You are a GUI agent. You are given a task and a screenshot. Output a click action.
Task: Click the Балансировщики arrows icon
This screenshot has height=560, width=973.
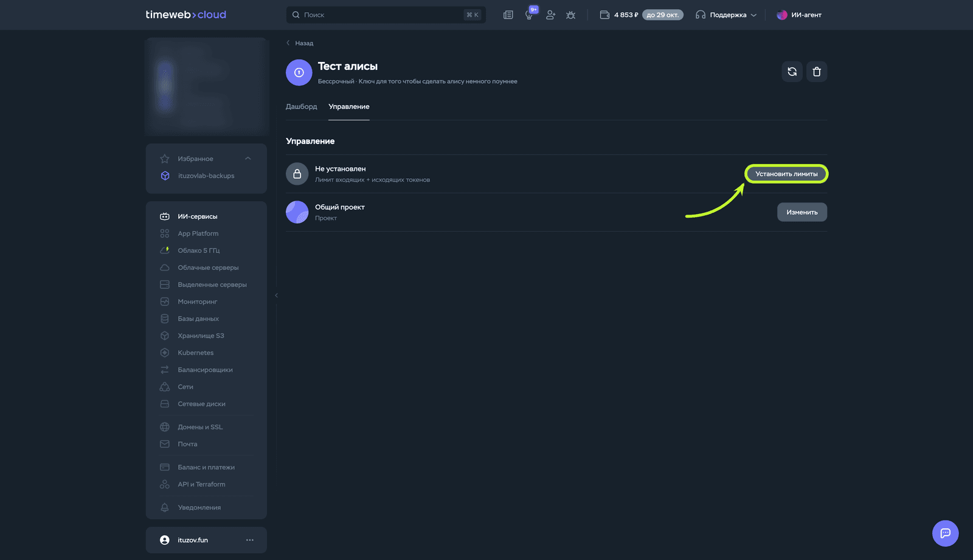[x=165, y=370]
